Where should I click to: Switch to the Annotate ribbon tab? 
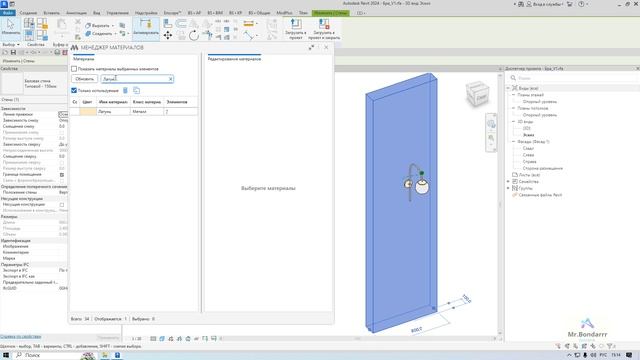click(x=76, y=13)
